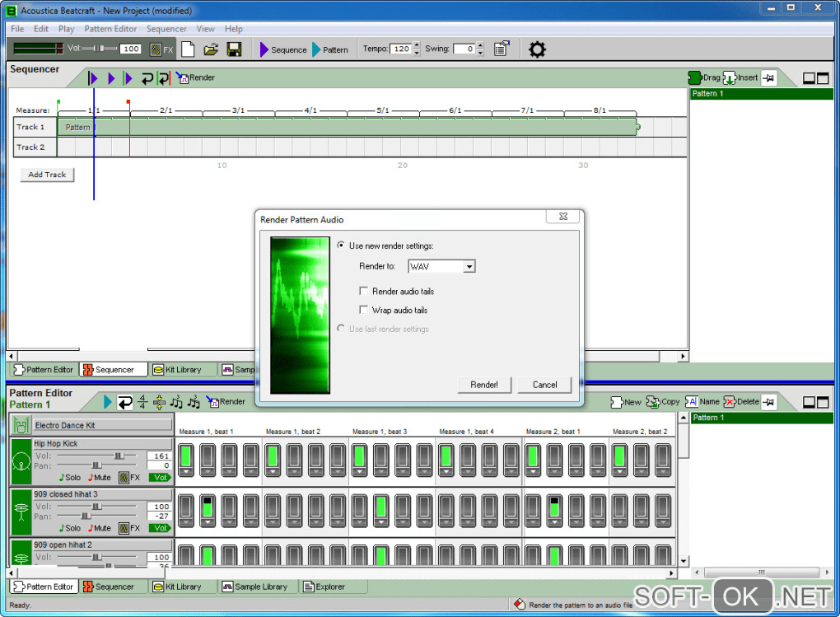Open FX for Hip Hop Kick track
Screen dimensions: 840x617
[129, 477]
